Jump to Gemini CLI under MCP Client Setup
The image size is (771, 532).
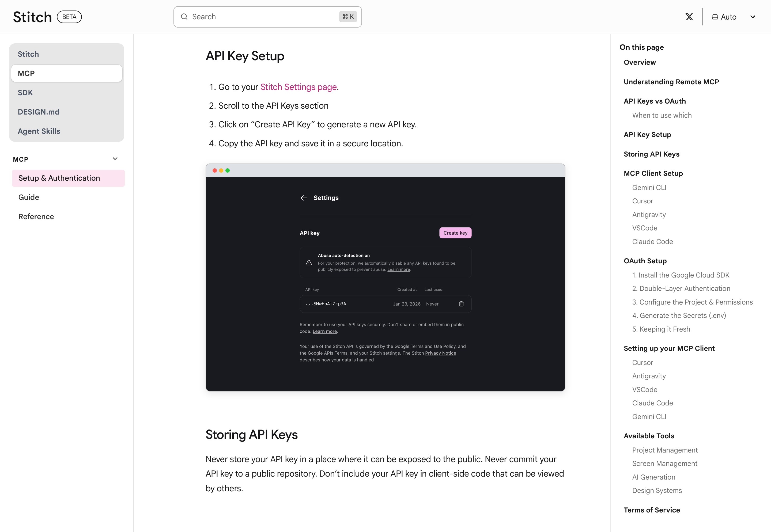pyautogui.click(x=649, y=188)
